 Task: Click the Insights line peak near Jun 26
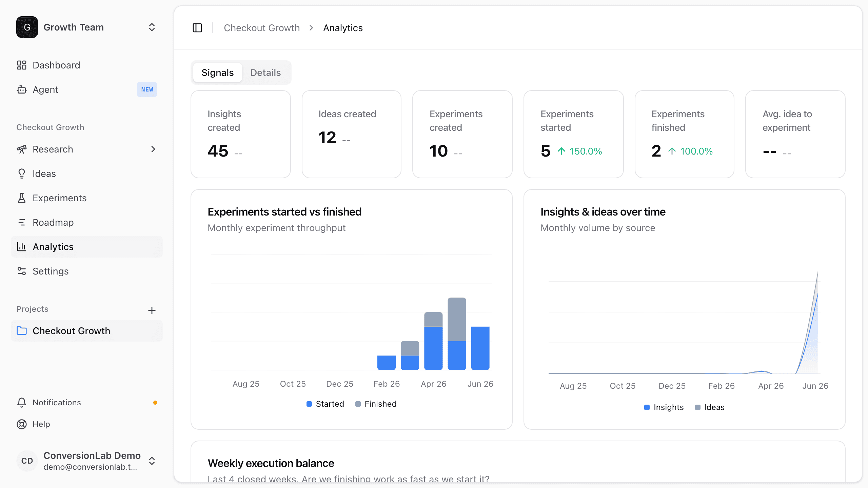pyautogui.click(x=817, y=295)
